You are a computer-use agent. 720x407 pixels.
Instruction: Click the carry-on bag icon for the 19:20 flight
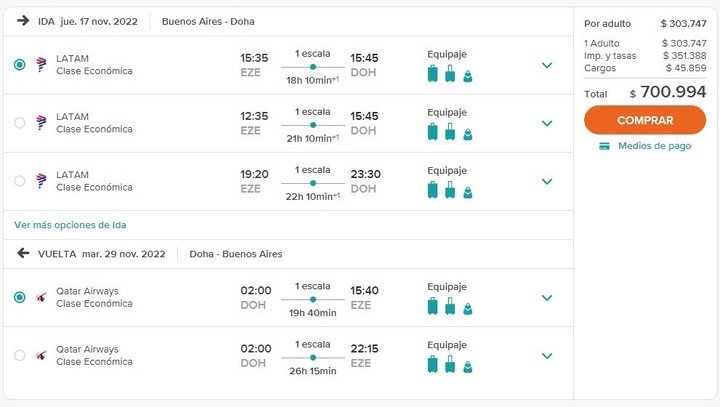pyautogui.click(x=450, y=190)
